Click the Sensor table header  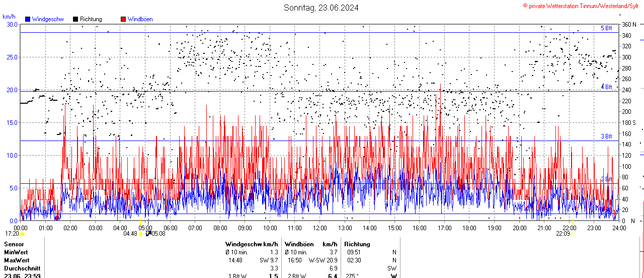[14, 244]
